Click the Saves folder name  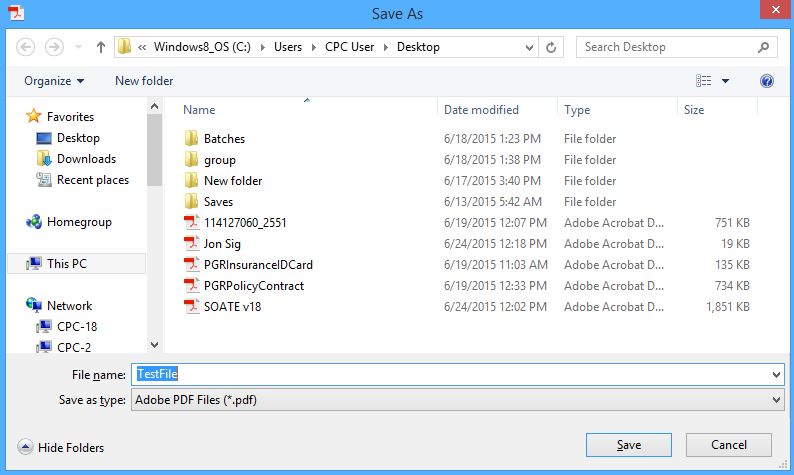tap(218, 202)
